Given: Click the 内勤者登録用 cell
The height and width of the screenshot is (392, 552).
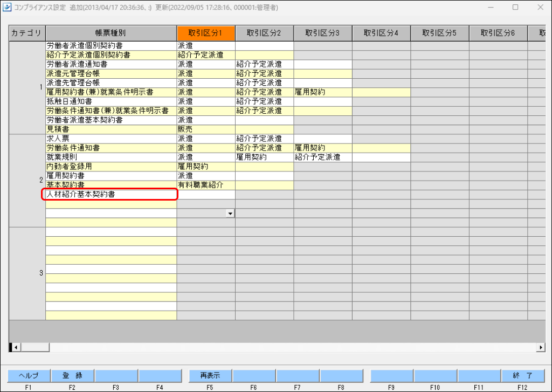Looking at the screenshot, I should [x=111, y=167].
